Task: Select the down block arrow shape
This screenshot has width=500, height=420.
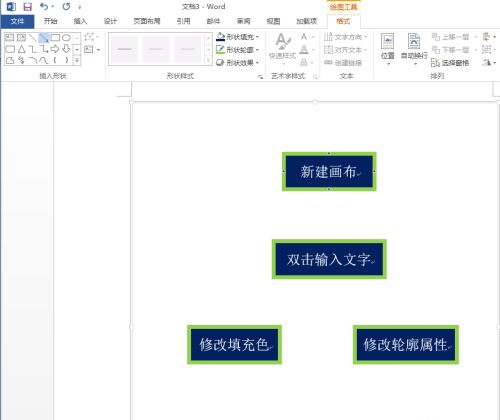Action: point(67,49)
